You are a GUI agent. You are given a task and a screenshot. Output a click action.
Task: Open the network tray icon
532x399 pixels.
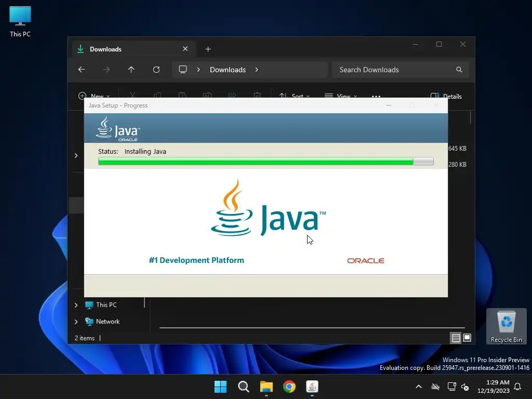coord(451,387)
